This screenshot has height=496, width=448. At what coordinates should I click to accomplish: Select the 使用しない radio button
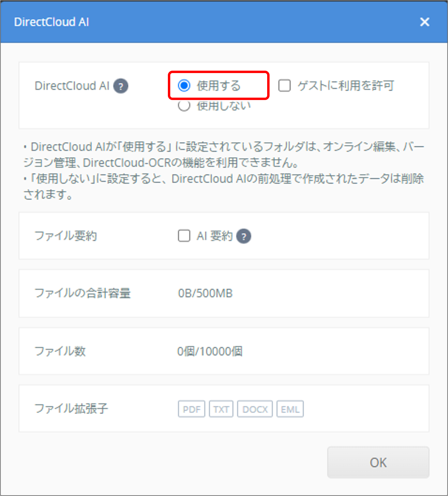pos(184,105)
